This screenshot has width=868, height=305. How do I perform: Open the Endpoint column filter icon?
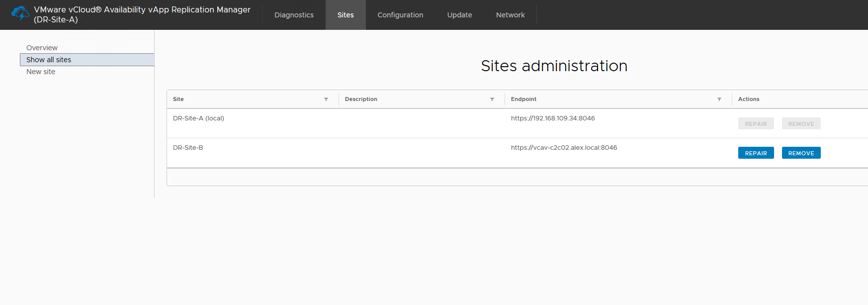719,100
